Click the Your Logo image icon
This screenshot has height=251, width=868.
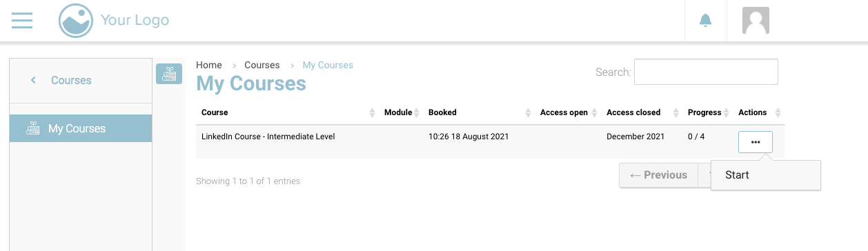(x=76, y=21)
